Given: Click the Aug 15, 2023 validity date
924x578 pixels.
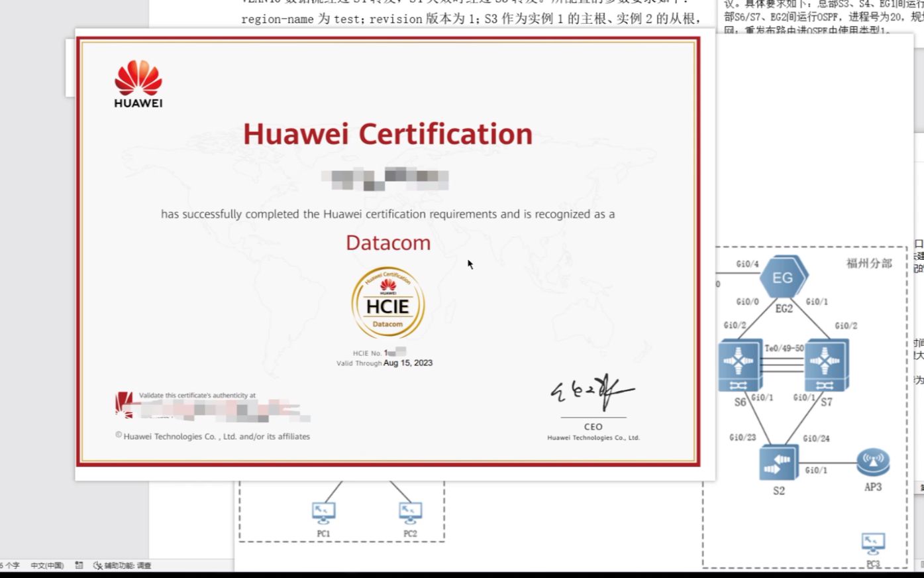Looking at the screenshot, I should (408, 363).
